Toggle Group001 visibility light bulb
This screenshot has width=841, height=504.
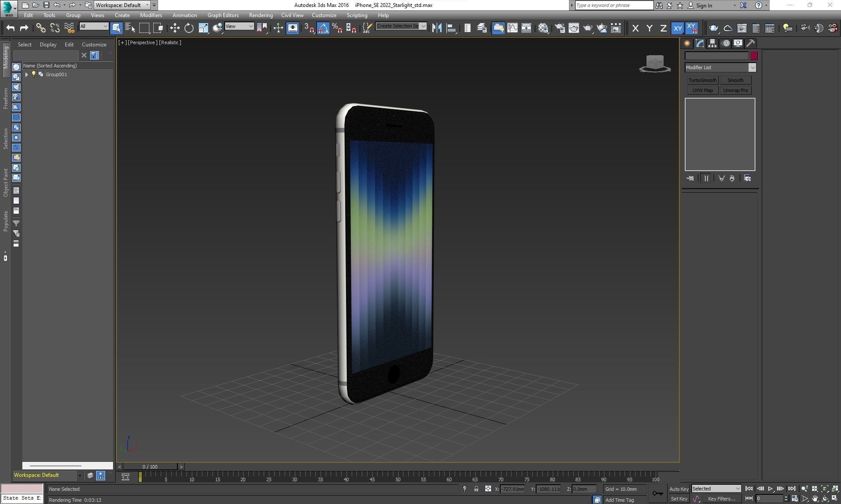(x=33, y=74)
